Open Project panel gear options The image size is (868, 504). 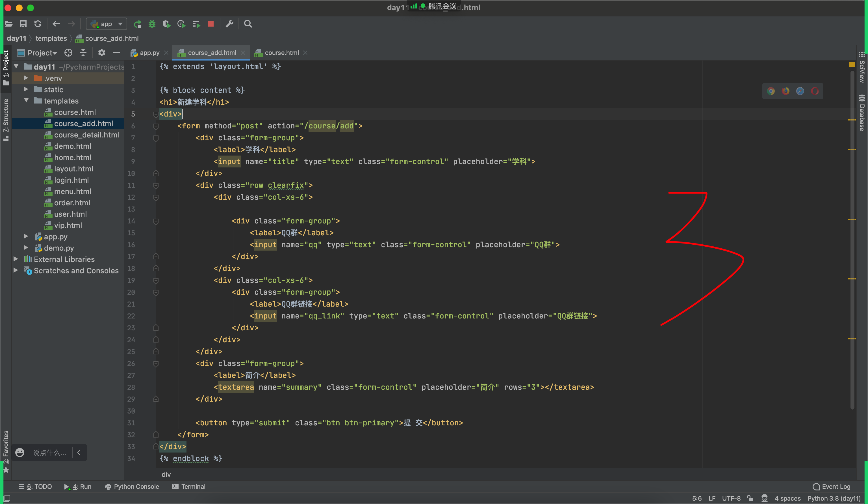point(101,53)
